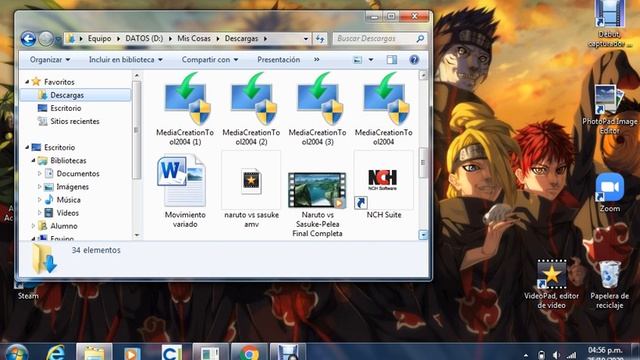Collapse the Bibliotecas tree node
Image resolution: width=640 pixels, height=360 pixels.
pyautogui.click(x=33, y=160)
